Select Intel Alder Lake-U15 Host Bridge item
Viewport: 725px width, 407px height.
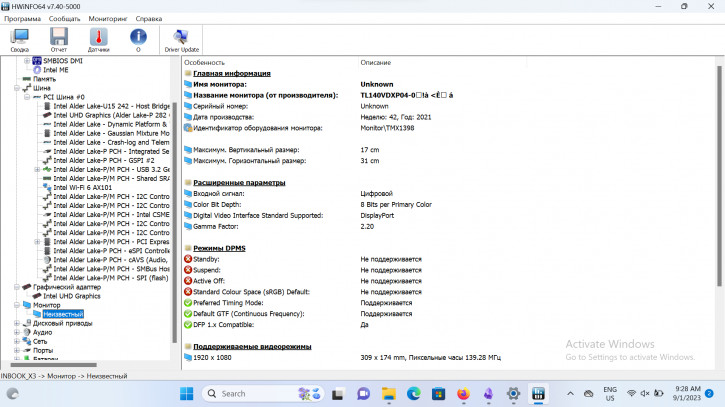click(x=111, y=106)
